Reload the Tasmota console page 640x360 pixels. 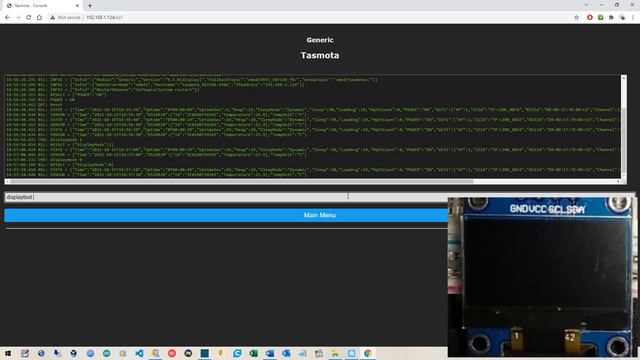tap(29, 18)
